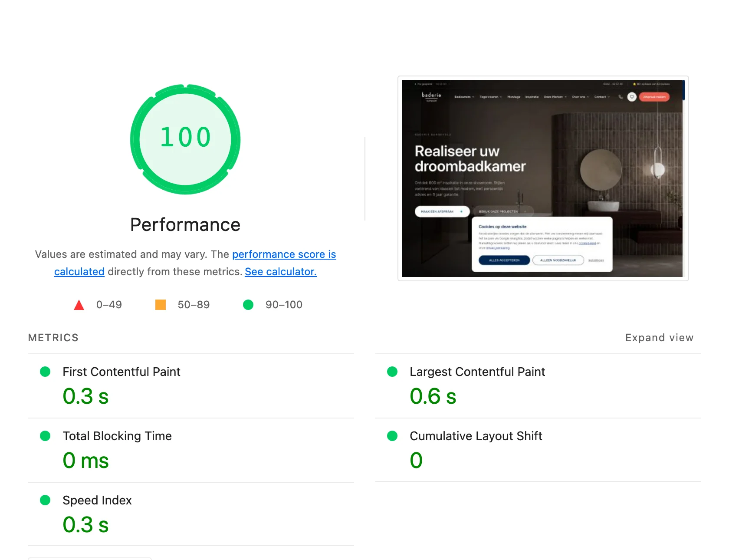Click the 90–100 range label
729x560 pixels.
[x=284, y=305]
